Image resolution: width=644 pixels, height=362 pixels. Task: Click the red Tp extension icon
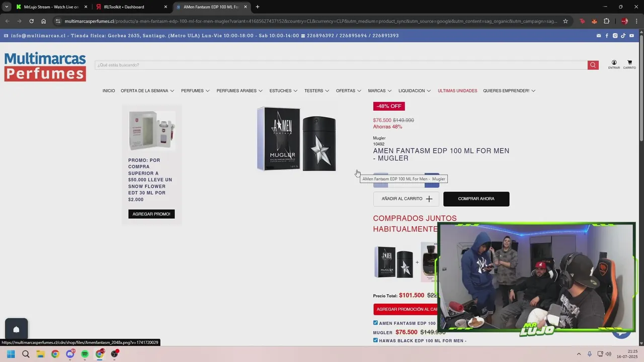click(582, 21)
